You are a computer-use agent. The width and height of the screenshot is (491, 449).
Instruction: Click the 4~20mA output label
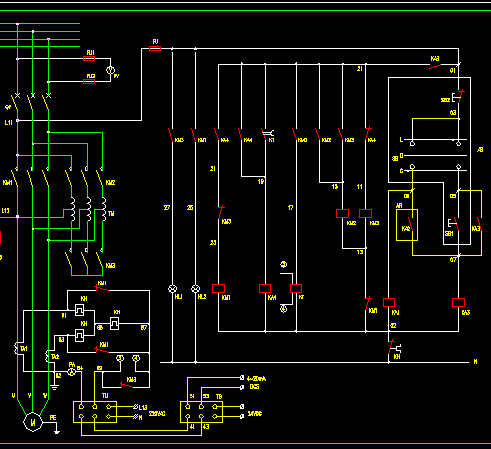click(256, 378)
